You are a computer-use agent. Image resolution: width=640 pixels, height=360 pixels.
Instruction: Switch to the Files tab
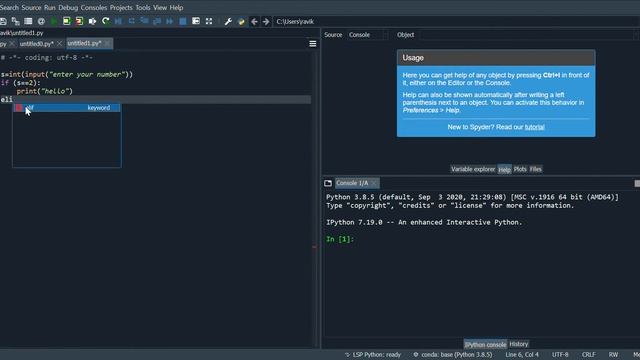[536, 169]
